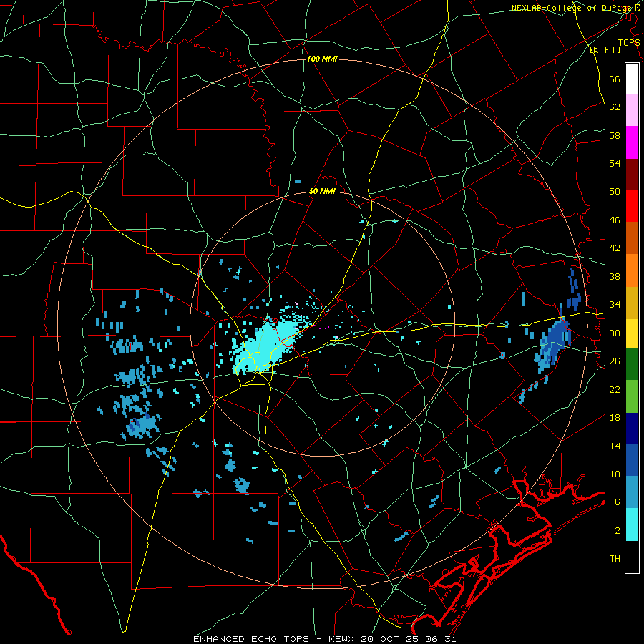Click the legend value 46
The image size is (644, 644).
[x=615, y=220]
